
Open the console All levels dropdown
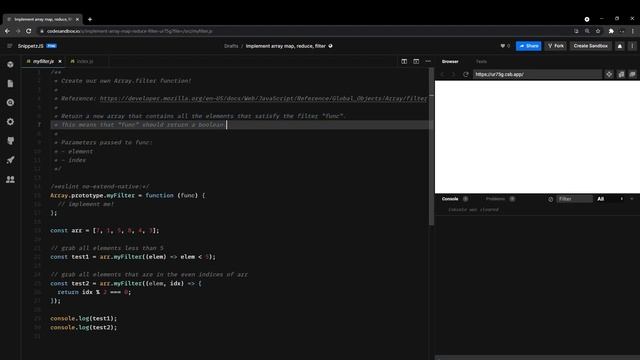(x=609, y=199)
